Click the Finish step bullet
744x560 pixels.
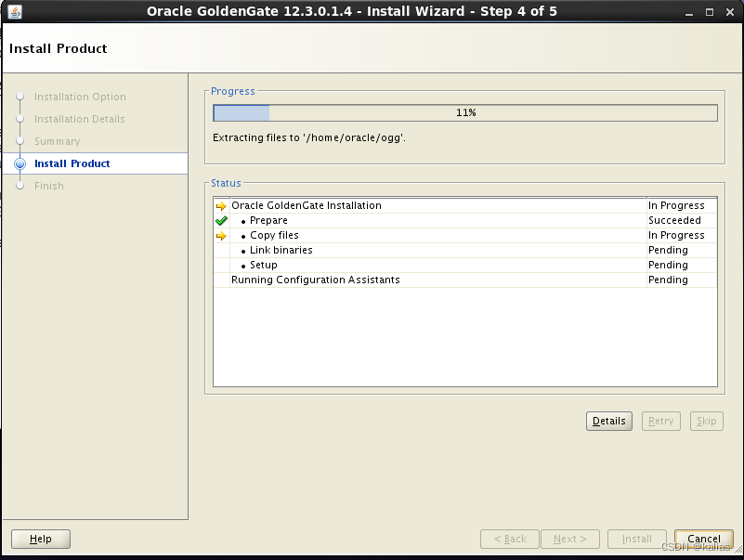pos(20,186)
